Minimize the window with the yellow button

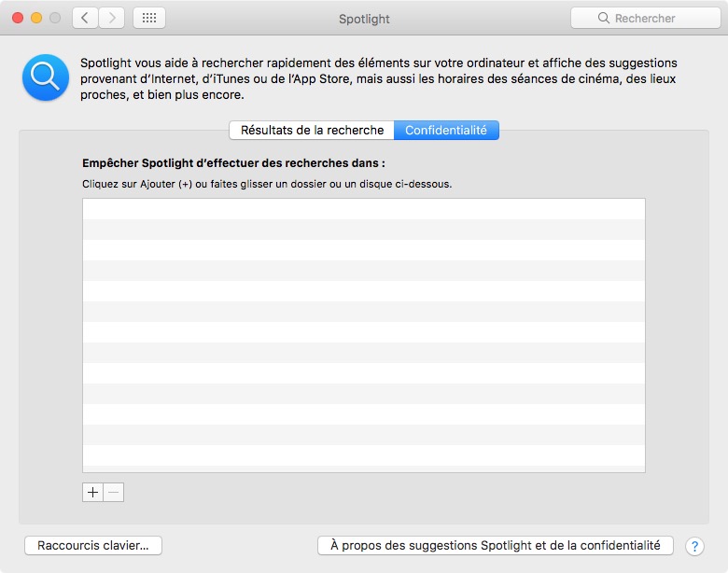[x=36, y=18]
